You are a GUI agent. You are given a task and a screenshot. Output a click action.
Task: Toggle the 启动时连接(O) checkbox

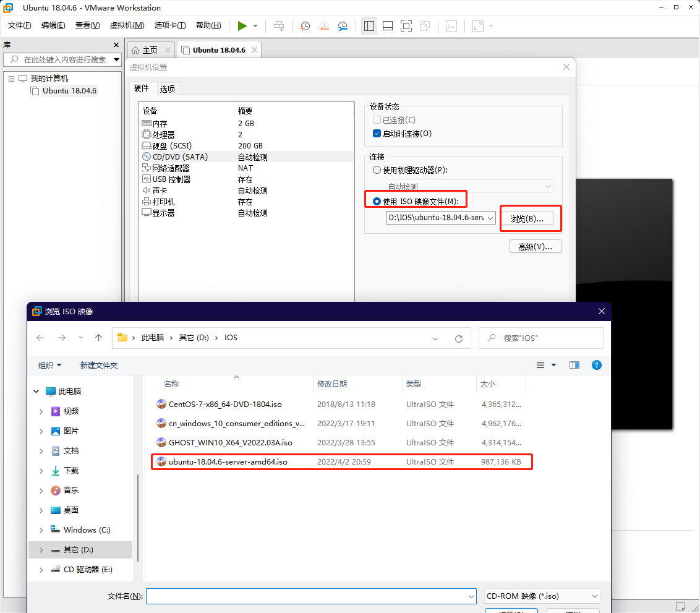pyautogui.click(x=377, y=134)
